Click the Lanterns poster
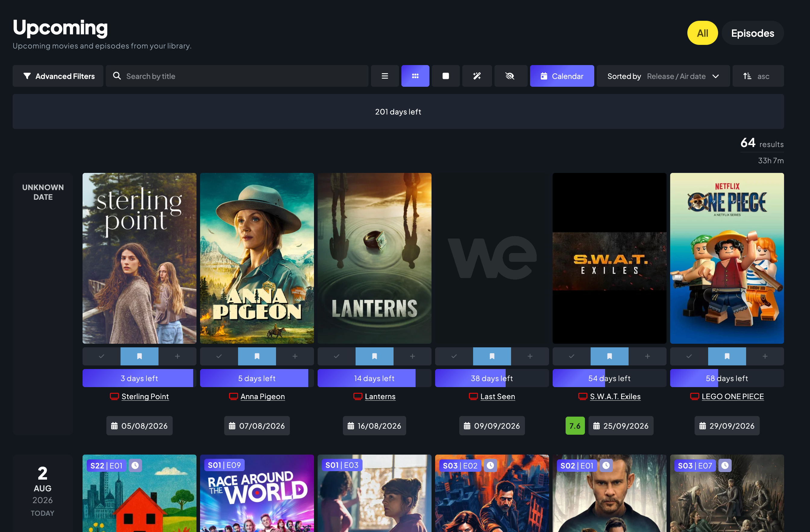 (x=374, y=258)
